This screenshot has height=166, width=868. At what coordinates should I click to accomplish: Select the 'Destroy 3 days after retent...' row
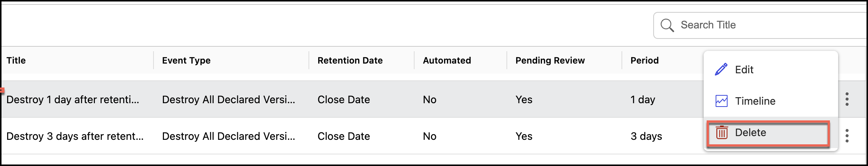[x=75, y=136]
